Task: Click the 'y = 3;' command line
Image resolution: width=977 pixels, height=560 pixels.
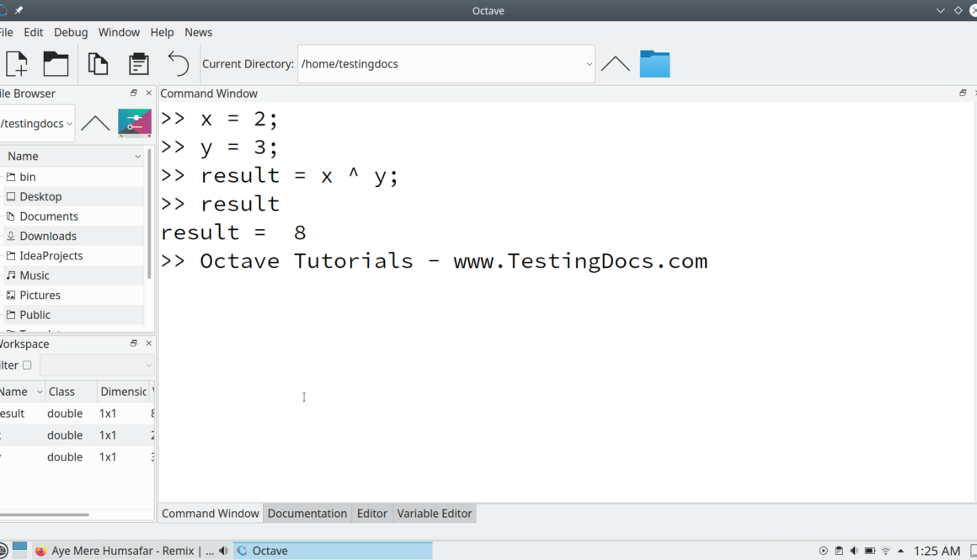Action: coord(219,147)
